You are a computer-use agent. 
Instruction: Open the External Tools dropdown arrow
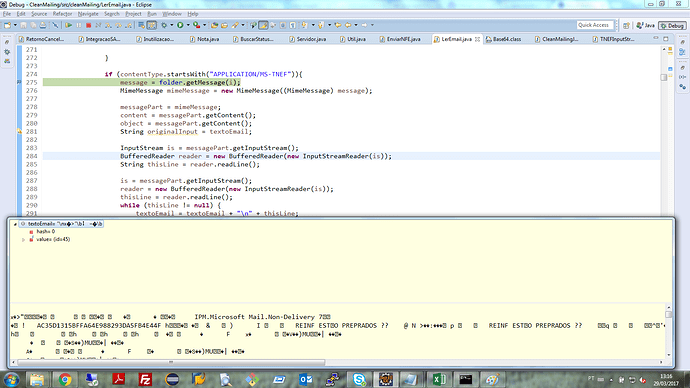[205, 25]
